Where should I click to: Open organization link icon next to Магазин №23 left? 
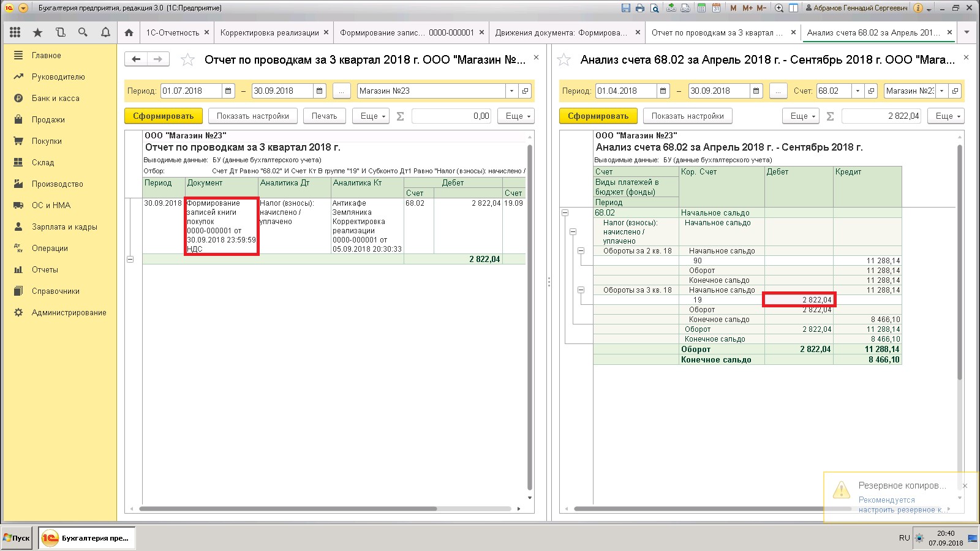pyautogui.click(x=525, y=91)
